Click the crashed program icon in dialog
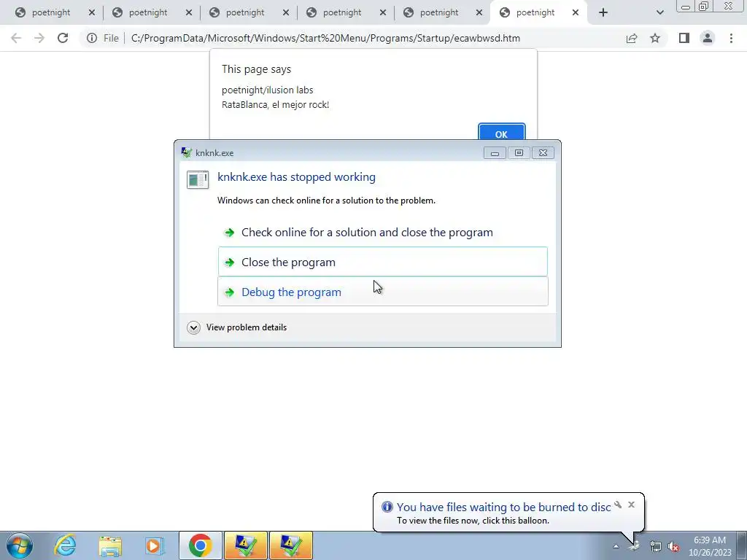The height and width of the screenshot is (560, 747). (198, 179)
